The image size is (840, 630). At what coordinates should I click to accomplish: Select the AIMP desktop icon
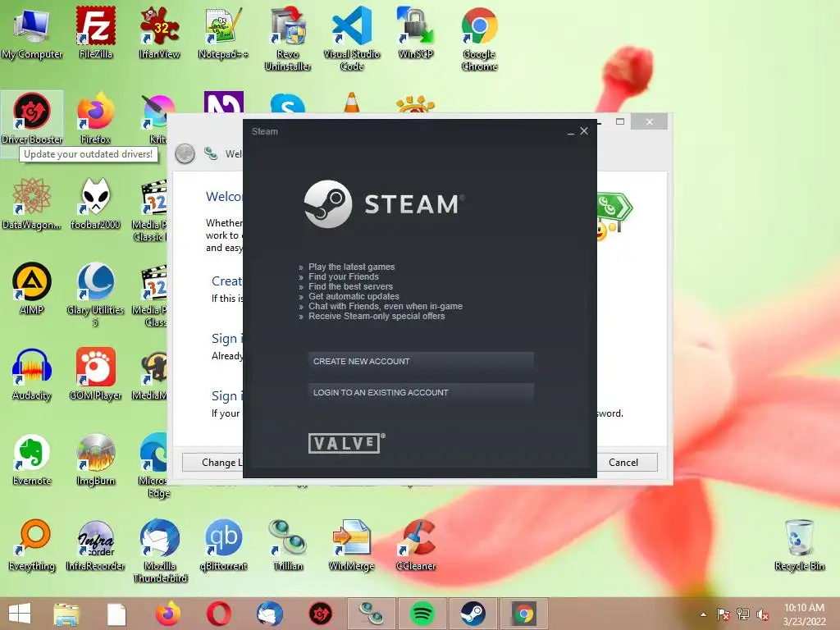click(32, 289)
